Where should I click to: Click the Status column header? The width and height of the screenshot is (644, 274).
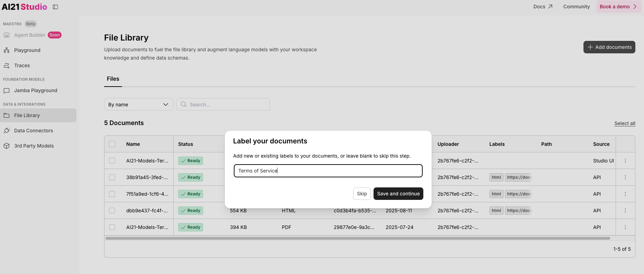(x=186, y=144)
